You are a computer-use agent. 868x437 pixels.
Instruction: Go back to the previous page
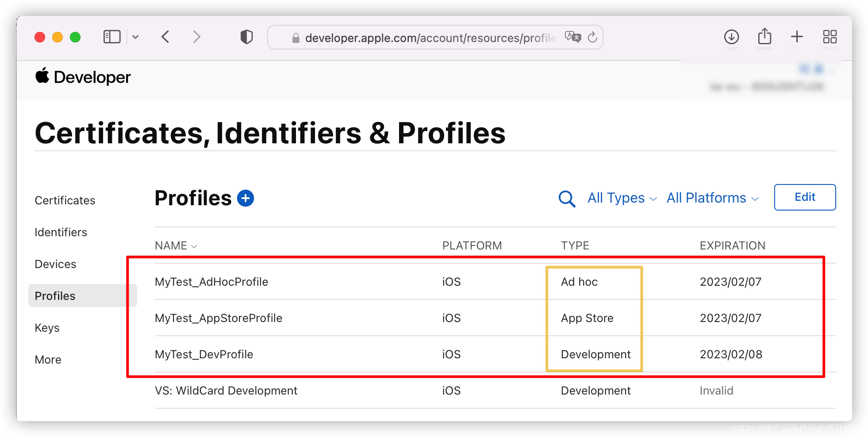pyautogui.click(x=165, y=37)
